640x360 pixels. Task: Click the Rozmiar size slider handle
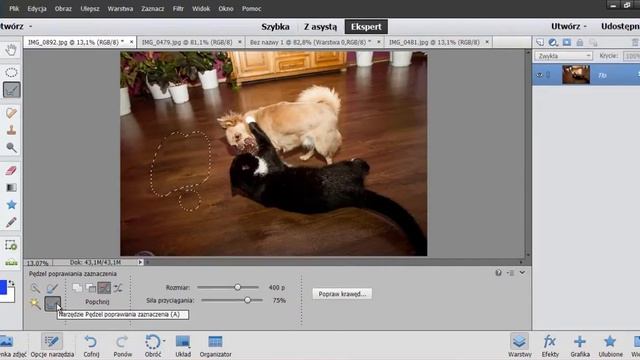pyautogui.click(x=238, y=287)
